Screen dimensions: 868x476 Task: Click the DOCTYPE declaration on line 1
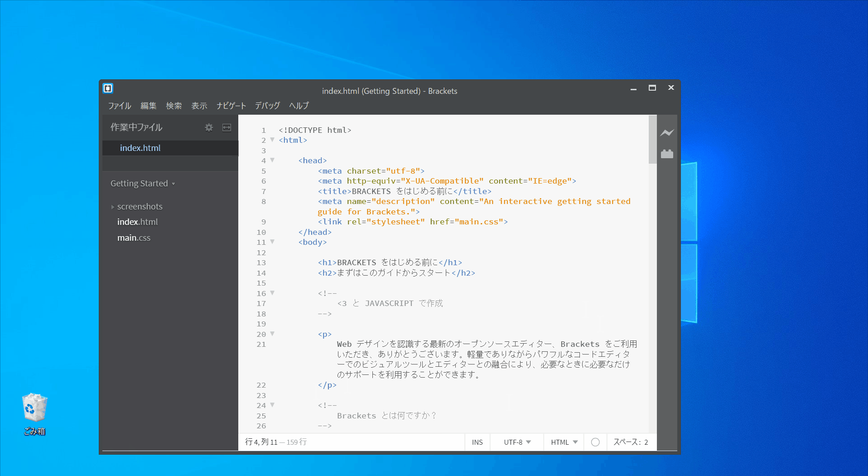[315, 130]
